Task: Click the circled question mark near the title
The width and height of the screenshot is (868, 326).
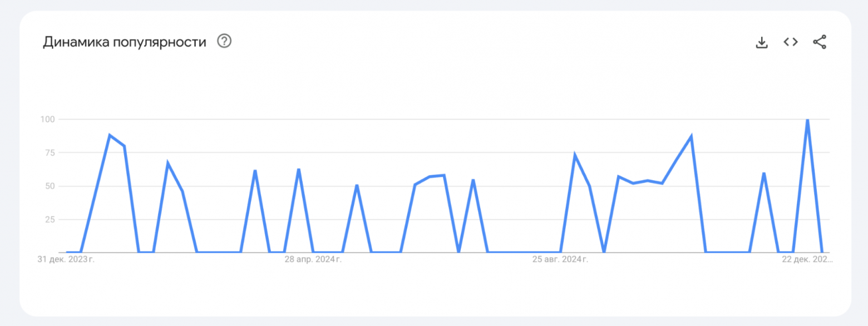Action: (x=224, y=41)
